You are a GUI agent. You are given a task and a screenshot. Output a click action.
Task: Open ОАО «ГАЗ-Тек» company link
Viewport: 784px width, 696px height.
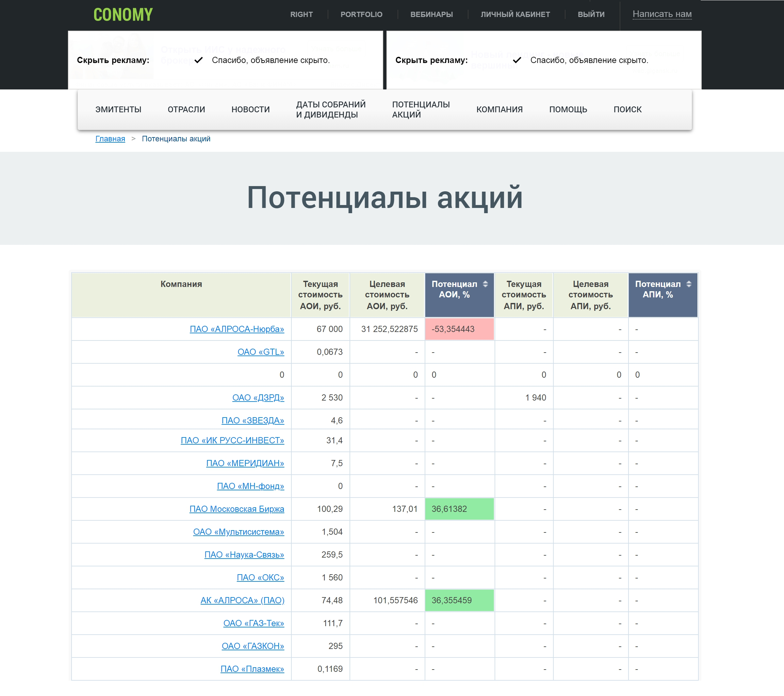click(253, 623)
